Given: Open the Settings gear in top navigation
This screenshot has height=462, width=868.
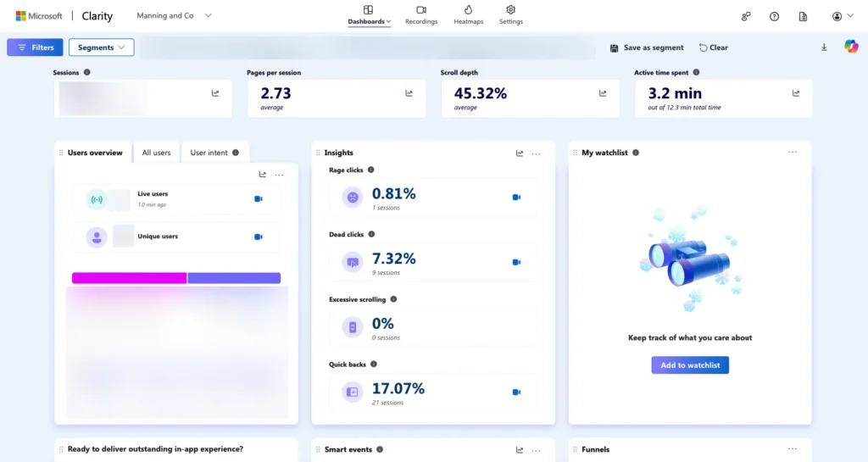Looking at the screenshot, I should point(510,14).
